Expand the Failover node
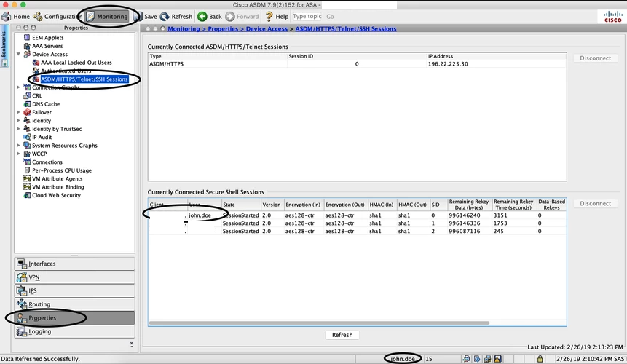This screenshot has width=627, height=364. pyautogui.click(x=18, y=112)
